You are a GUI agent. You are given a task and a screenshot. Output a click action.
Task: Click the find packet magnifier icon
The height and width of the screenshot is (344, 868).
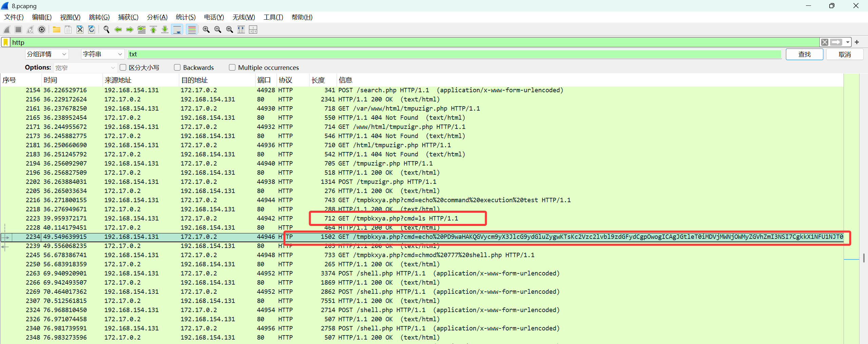click(x=106, y=30)
